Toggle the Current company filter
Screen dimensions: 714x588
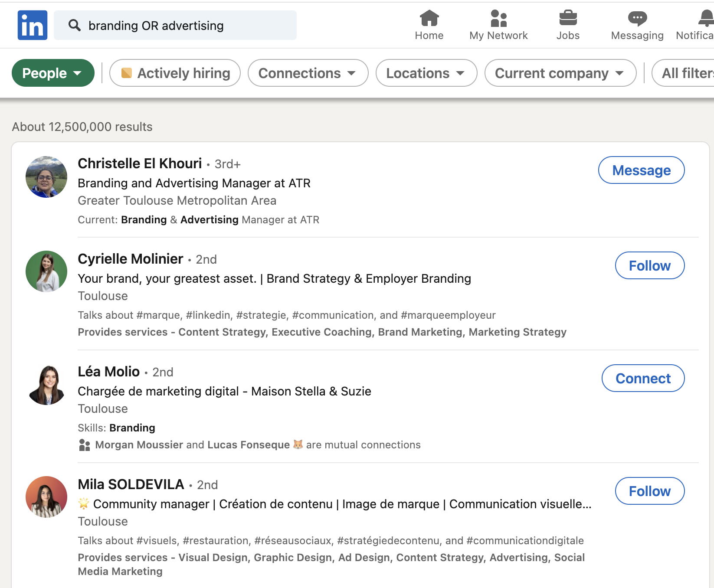(560, 73)
